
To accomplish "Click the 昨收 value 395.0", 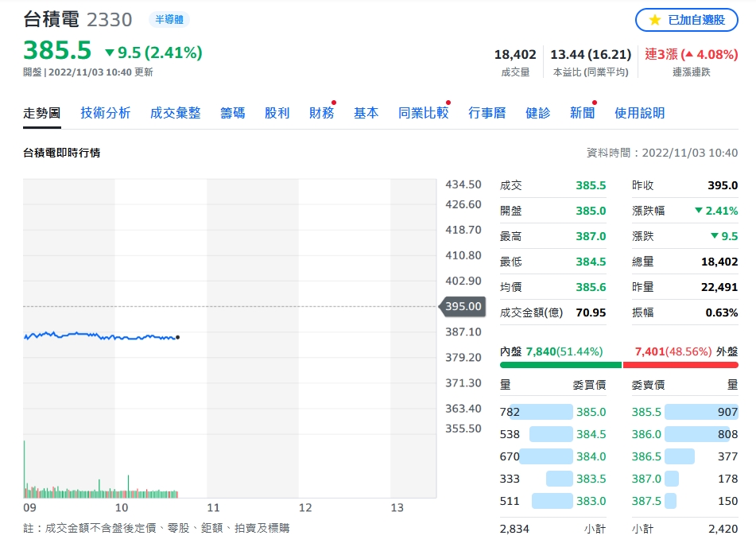I will tap(723, 185).
